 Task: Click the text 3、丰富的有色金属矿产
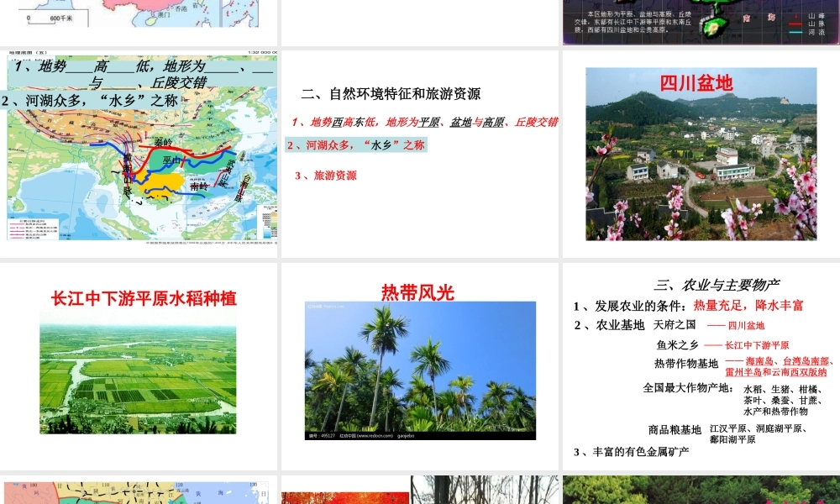[x=631, y=452]
